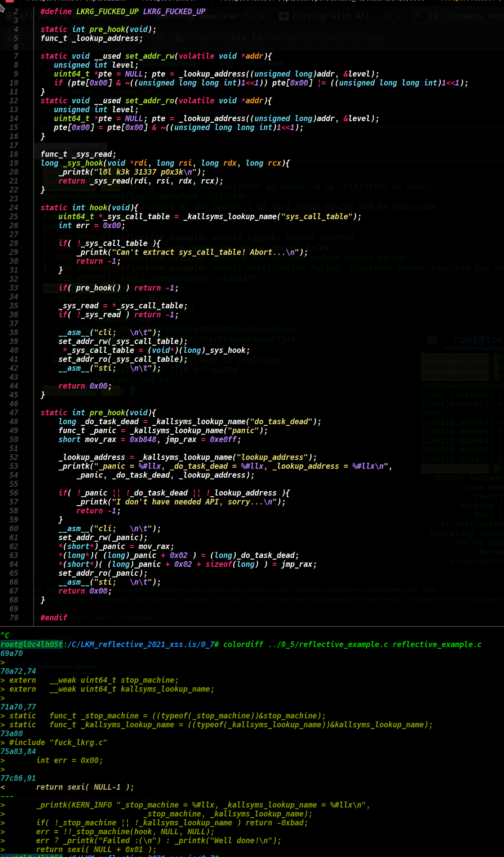Click the '0xb848' hex value

pyautogui.click(x=143, y=439)
